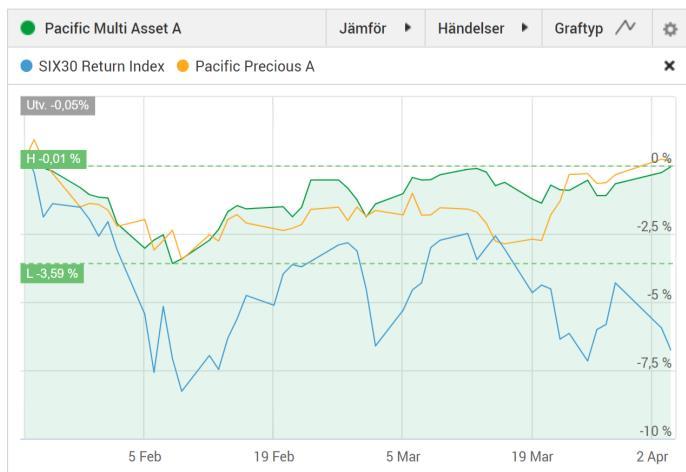Click the 19 Mar axis label
This screenshot has width=686, height=472.
pos(532,457)
